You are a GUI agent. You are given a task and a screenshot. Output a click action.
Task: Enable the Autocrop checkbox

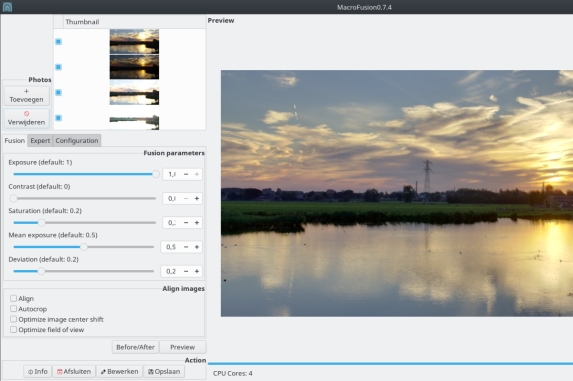14,309
